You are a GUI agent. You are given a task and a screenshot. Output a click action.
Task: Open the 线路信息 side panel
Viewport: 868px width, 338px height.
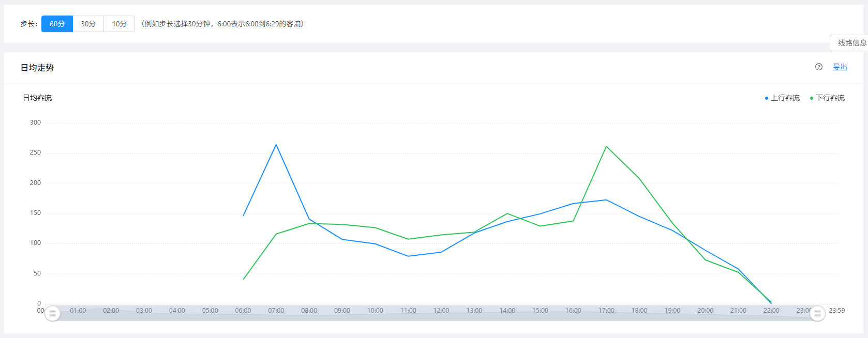(851, 43)
